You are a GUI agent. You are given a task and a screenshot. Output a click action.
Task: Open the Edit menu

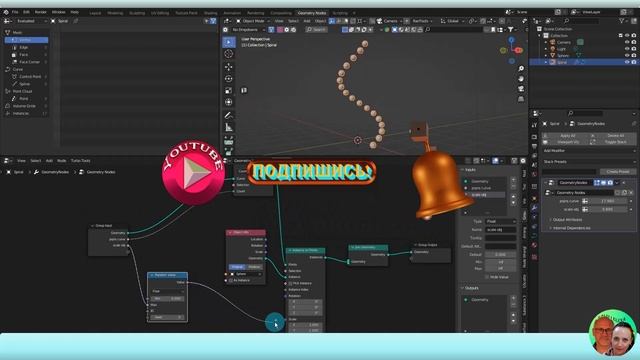(x=26, y=12)
